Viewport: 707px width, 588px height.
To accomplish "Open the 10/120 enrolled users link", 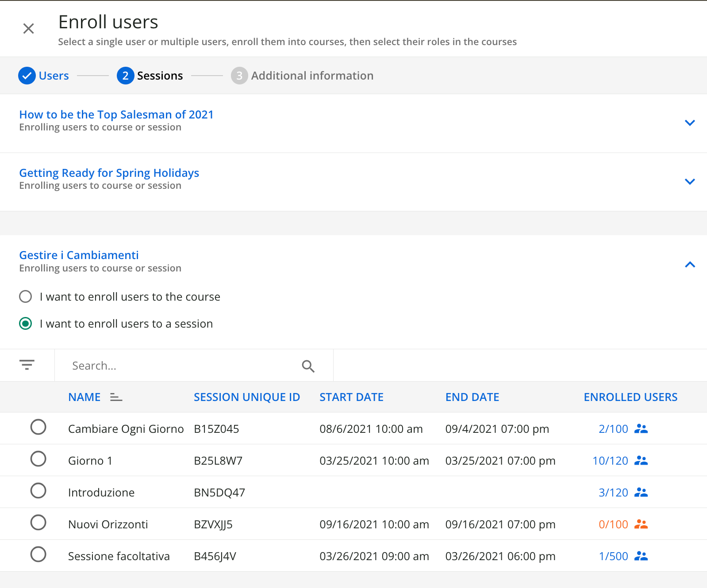I will point(610,461).
